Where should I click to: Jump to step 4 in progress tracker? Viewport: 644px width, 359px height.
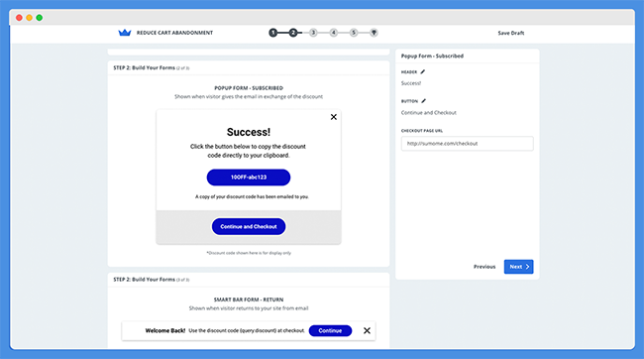pos(334,33)
